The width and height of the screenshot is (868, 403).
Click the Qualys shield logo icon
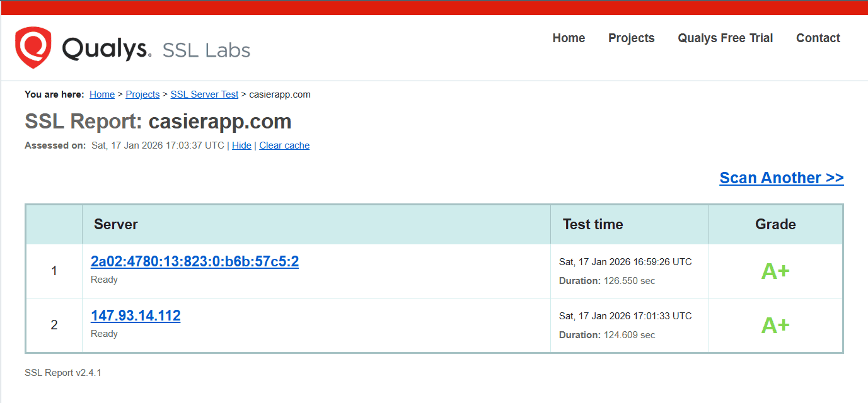33,48
